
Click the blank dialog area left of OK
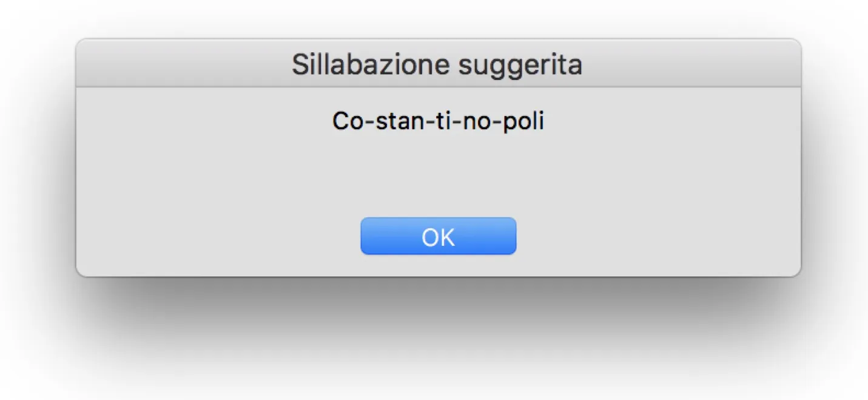[218, 236]
